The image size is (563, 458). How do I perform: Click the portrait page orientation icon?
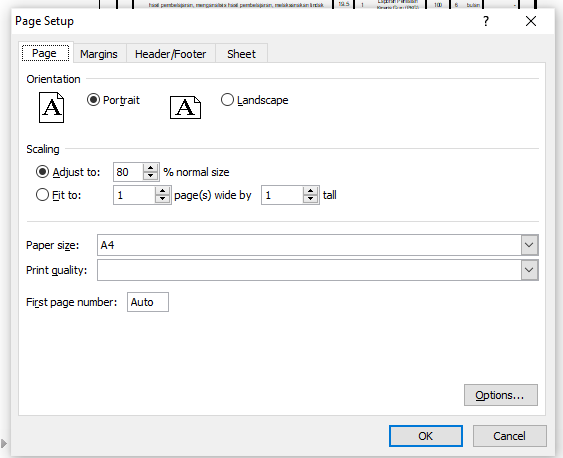tap(51, 107)
